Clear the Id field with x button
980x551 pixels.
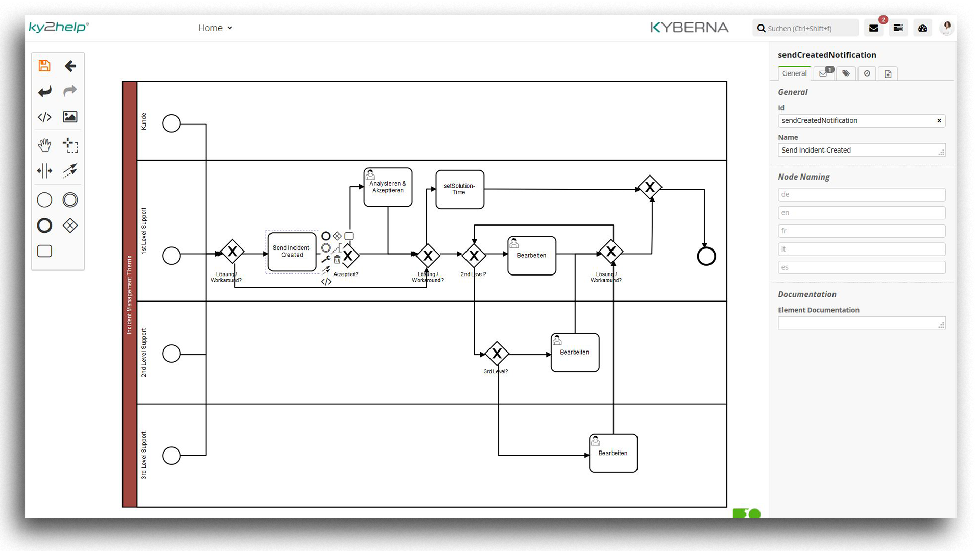point(939,121)
